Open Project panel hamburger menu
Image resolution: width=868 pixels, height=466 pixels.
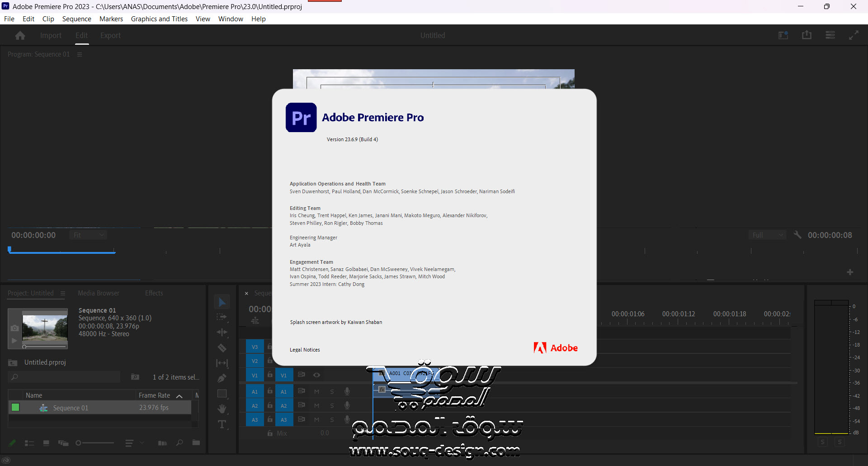(x=63, y=293)
